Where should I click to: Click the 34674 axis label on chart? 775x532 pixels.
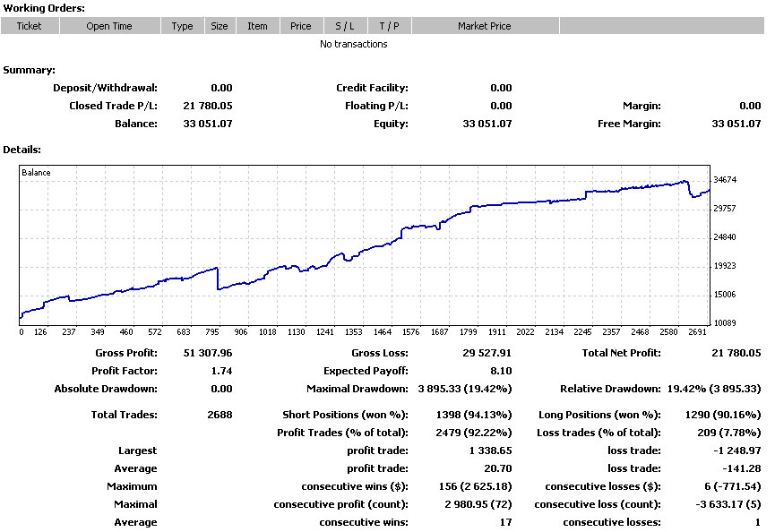(725, 180)
